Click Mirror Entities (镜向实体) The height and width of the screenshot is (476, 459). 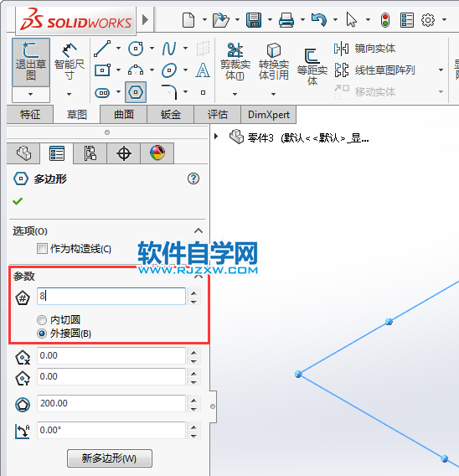(x=364, y=49)
